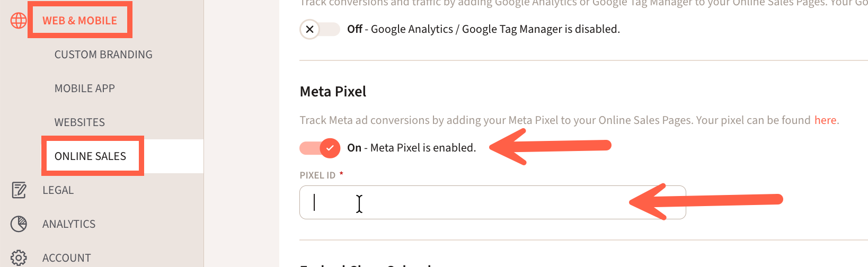Viewport: 868px width, 267px height.
Task: Collapse the Web & Mobile sidebar section
Action: pos(79,21)
